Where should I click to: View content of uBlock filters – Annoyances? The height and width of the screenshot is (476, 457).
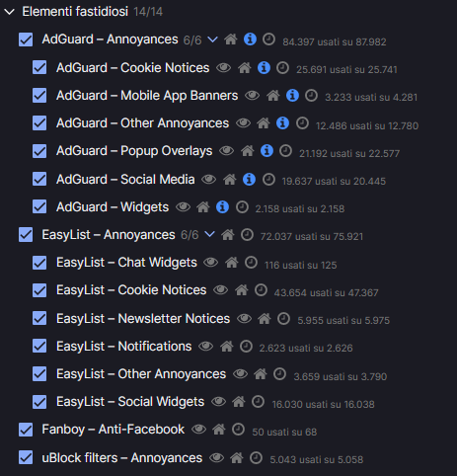216,457
